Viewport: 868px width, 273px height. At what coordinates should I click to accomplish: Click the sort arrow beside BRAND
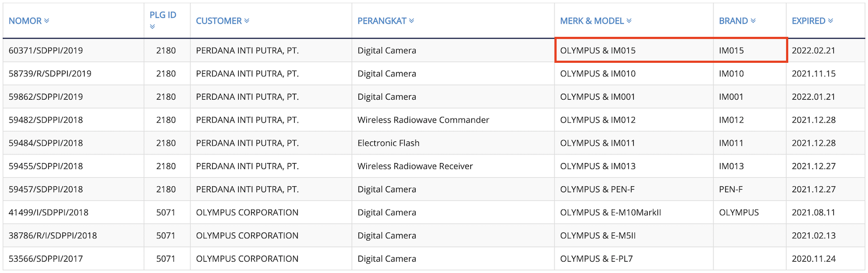pyautogui.click(x=753, y=21)
